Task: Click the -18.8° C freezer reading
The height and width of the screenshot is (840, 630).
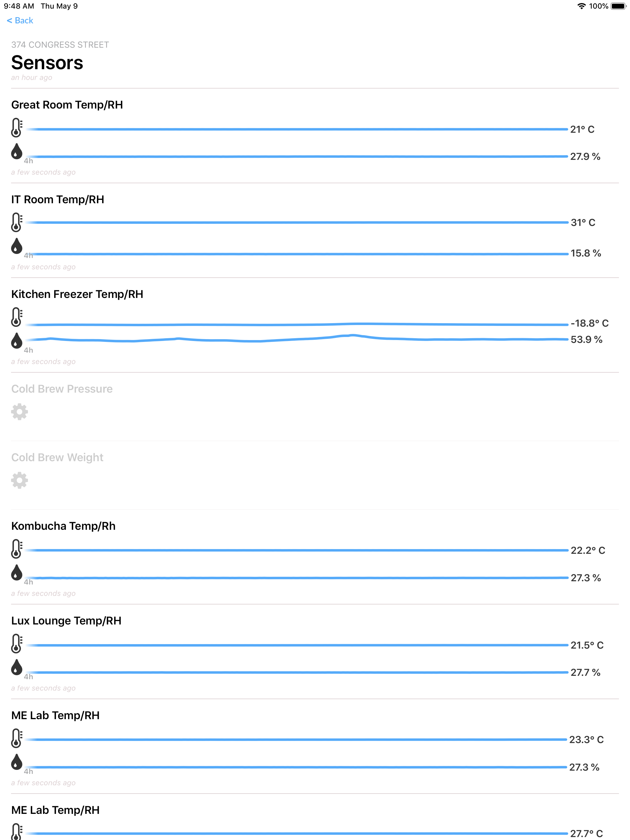Action: click(x=589, y=323)
